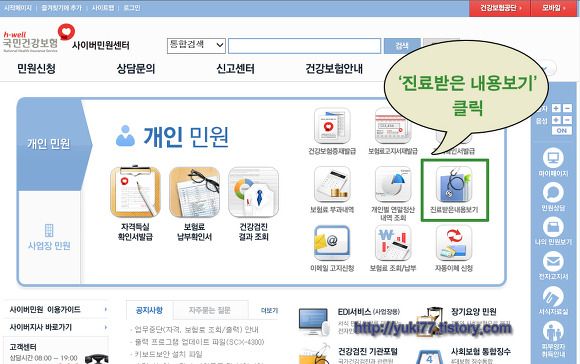Click 로그인 link
580x364 pixels.
tap(132, 8)
